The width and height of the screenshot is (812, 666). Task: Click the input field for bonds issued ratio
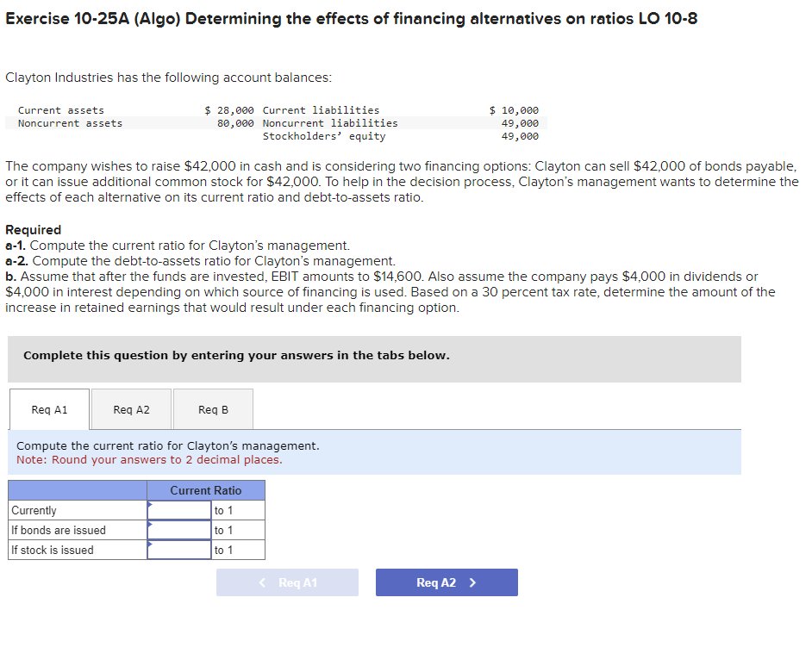point(178,530)
